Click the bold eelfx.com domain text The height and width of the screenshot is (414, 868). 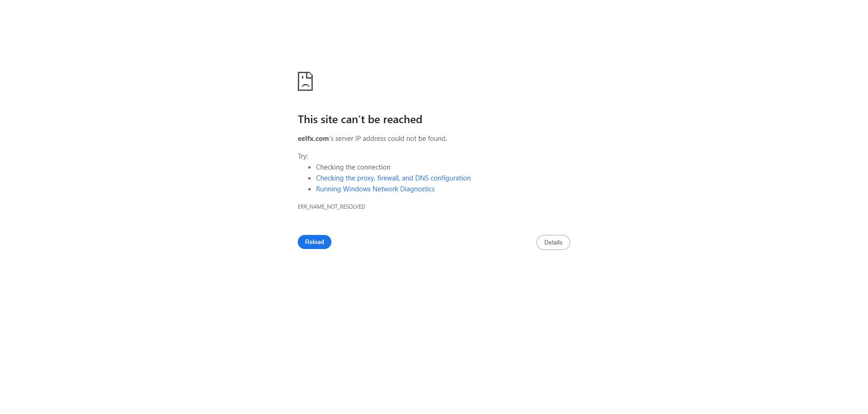(x=313, y=139)
